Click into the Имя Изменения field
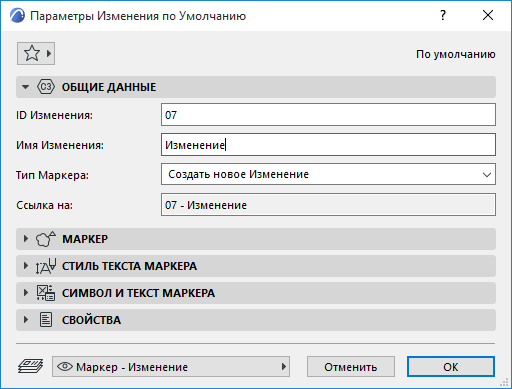This screenshot has width=512, height=389. point(328,145)
